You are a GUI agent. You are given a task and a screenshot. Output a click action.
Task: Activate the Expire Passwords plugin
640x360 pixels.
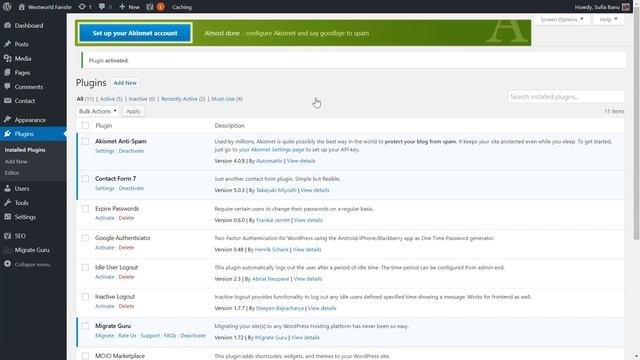(104, 218)
